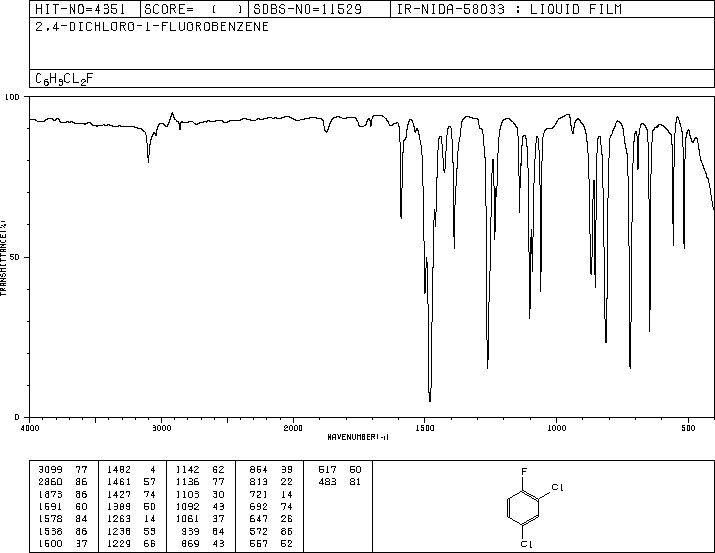
Task: Click the 1092 peak table entry
Action: tap(200, 506)
